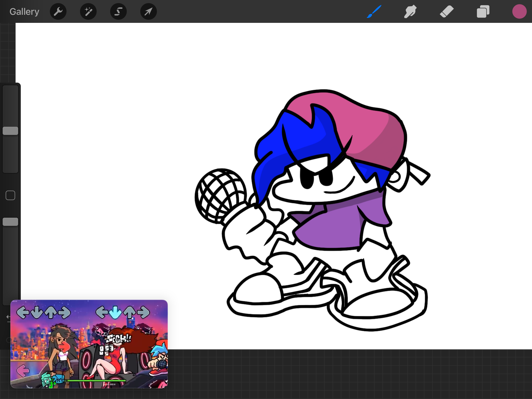Open the Layers panel

pyautogui.click(x=483, y=11)
